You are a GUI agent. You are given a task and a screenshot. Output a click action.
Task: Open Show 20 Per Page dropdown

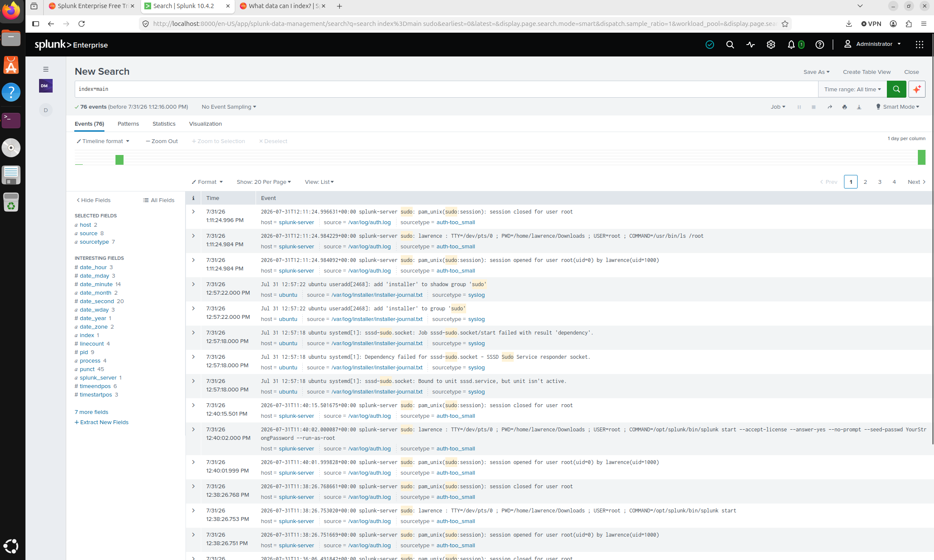[x=264, y=182]
